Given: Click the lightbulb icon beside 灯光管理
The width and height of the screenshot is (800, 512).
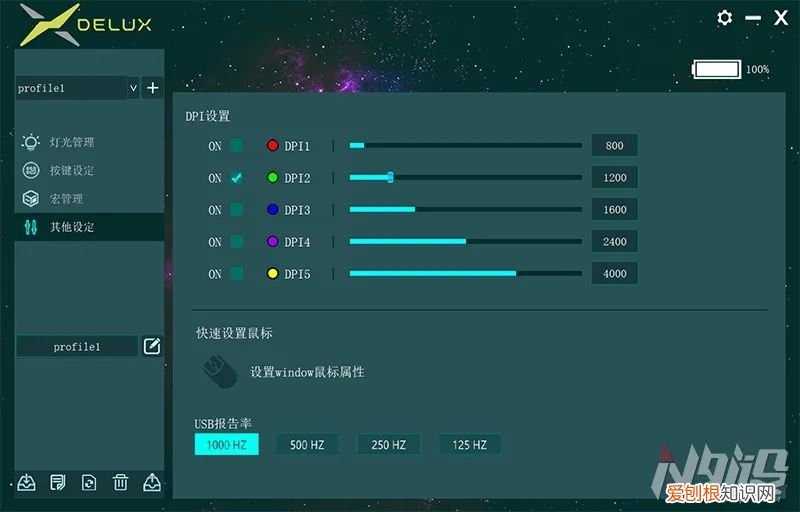Looking at the screenshot, I should point(31,142).
